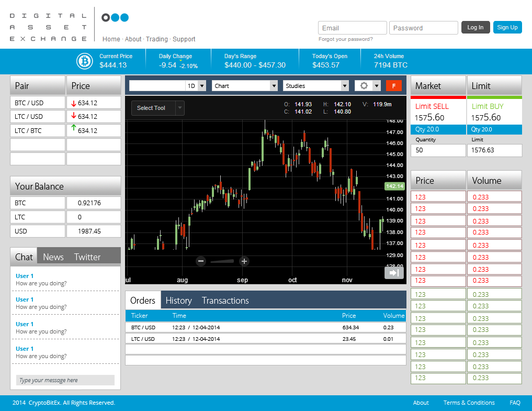Click Forgot your password link
The width and height of the screenshot is (532, 411).
(346, 39)
